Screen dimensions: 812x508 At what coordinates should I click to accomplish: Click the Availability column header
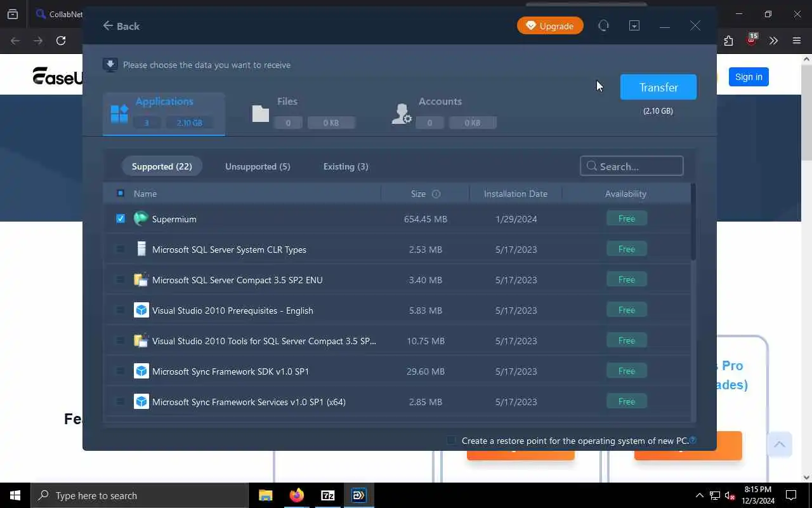coord(625,194)
